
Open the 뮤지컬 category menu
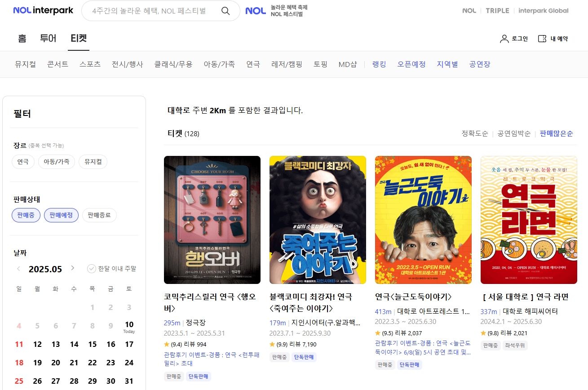pyautogui.click(x=25, y=64)
